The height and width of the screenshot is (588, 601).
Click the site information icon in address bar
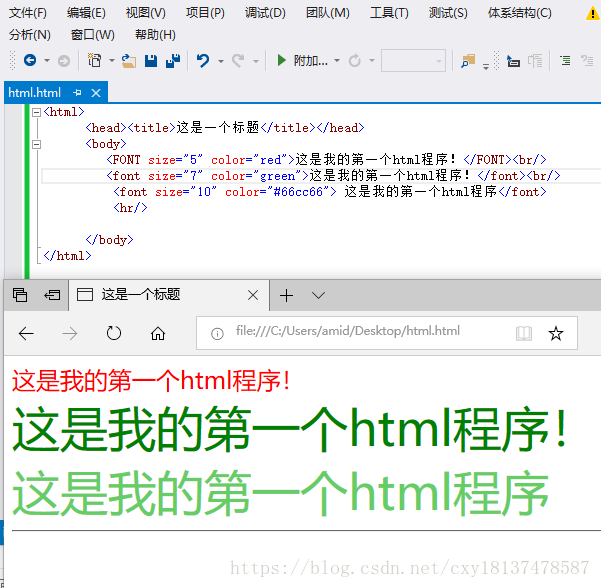pyautogui.click(x=217, y=334)
